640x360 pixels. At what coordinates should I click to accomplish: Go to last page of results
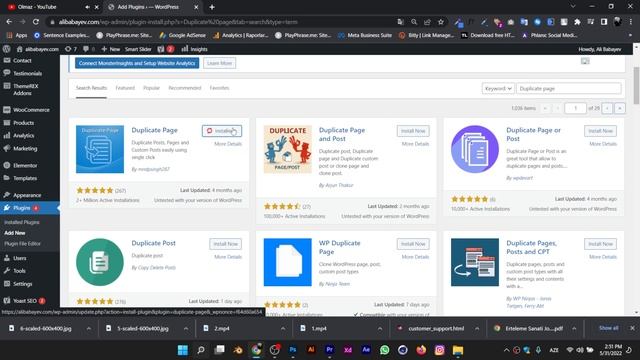pos(620,108)
